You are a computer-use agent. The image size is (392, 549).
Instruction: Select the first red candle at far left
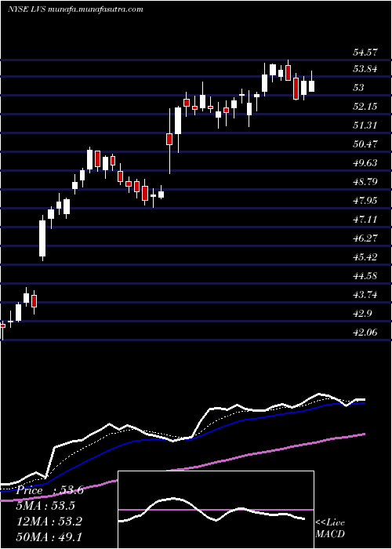tap(2, 325)
